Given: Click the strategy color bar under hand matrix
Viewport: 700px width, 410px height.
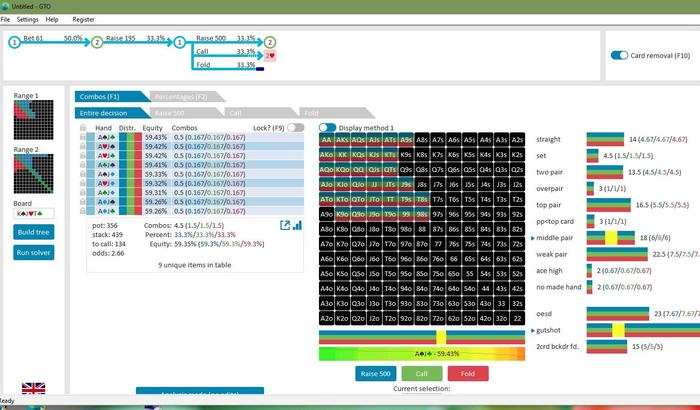Looking at the screenshot, I should (x=422, y=337).
